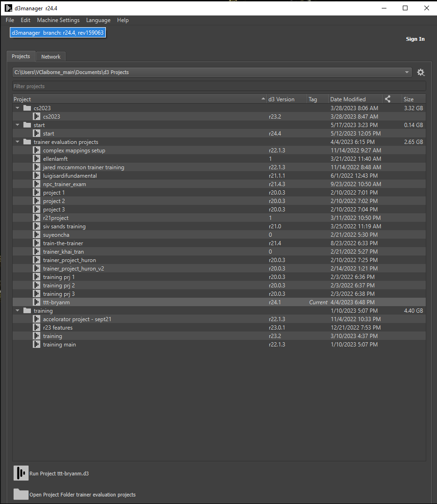Switch to the Network tab
Image resolution: width=437 pixels, height=504 pixels.
coord(51,57)
